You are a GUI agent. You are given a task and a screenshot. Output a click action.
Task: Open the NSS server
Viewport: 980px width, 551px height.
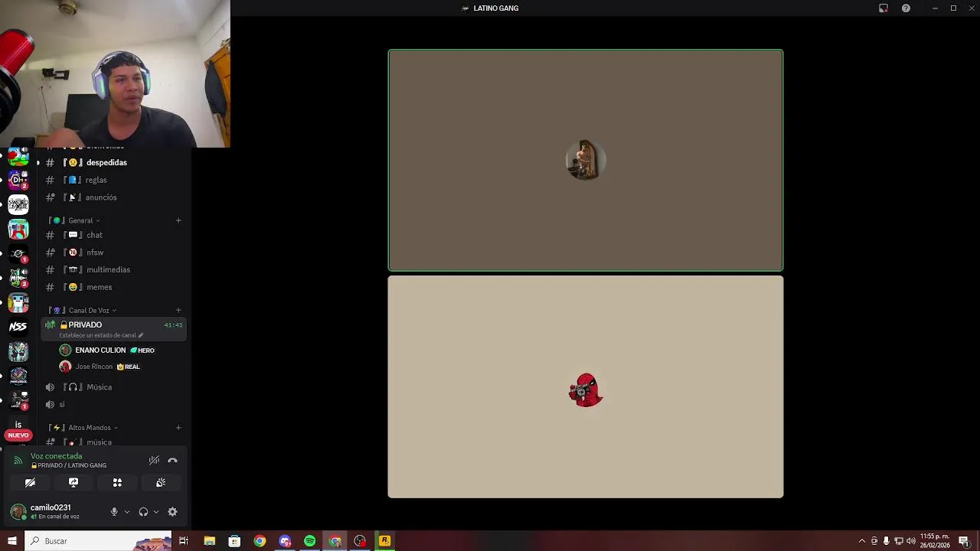(x=18, y=327)
